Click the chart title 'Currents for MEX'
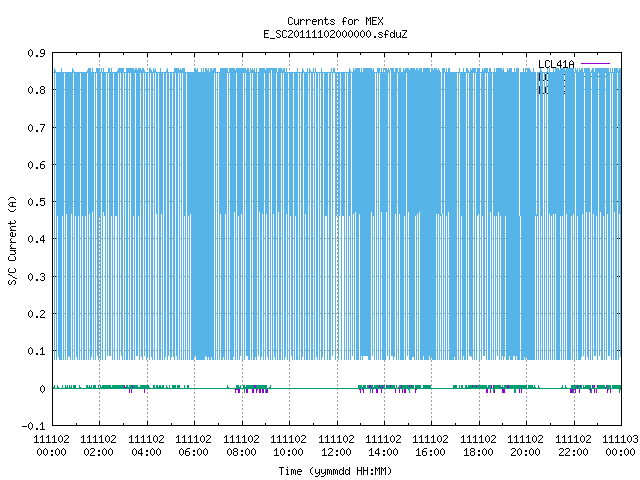This screenshot has width=640, height=480. (x=335, y=21)
